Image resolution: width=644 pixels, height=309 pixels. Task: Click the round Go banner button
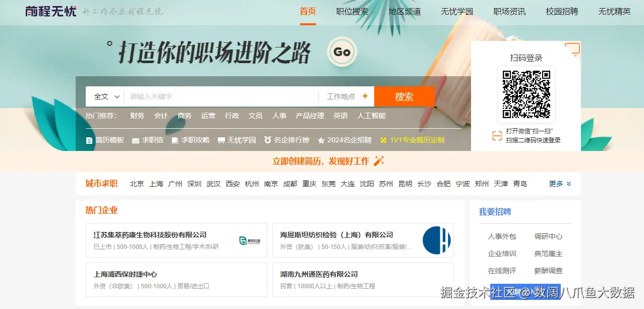click(342, 52)
